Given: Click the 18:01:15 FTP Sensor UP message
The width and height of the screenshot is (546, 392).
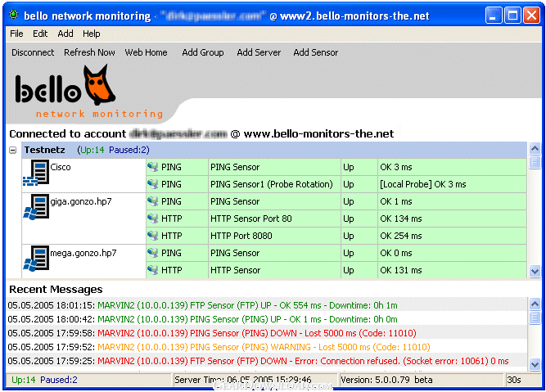Looking at the screenshot, I should click(x=267, y=305).
